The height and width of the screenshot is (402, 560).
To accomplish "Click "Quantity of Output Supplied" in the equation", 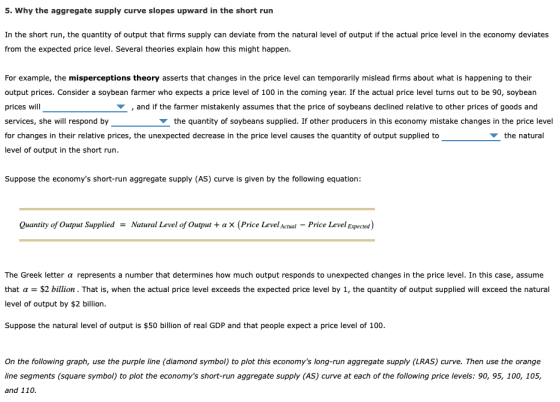I will click(x=67, y=225).
